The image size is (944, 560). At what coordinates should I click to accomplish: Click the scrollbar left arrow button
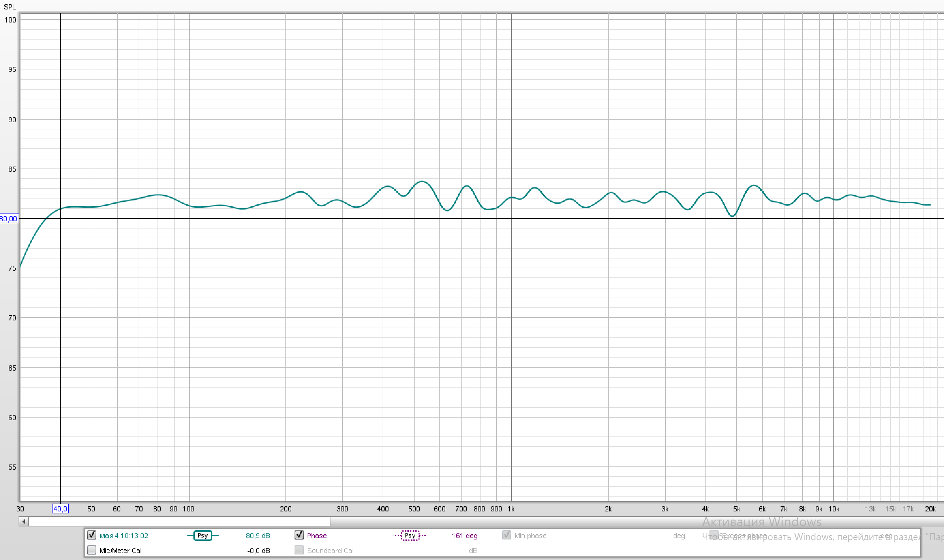(24, 522)
